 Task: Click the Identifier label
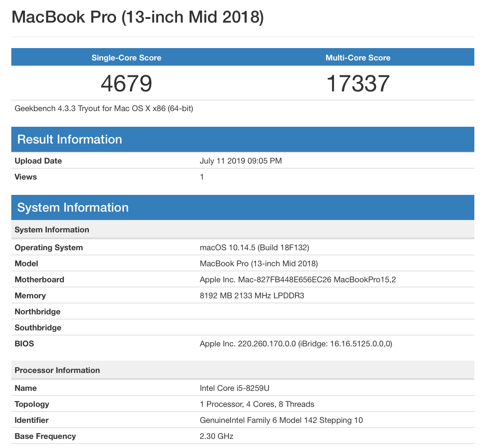click(x=31, y=420)
